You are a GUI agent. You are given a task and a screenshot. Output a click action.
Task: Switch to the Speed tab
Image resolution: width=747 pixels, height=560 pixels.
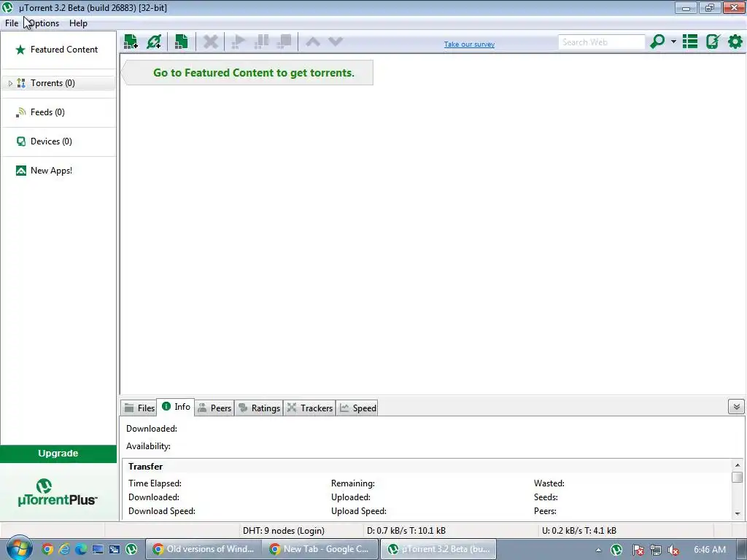[x=357, y=408]
